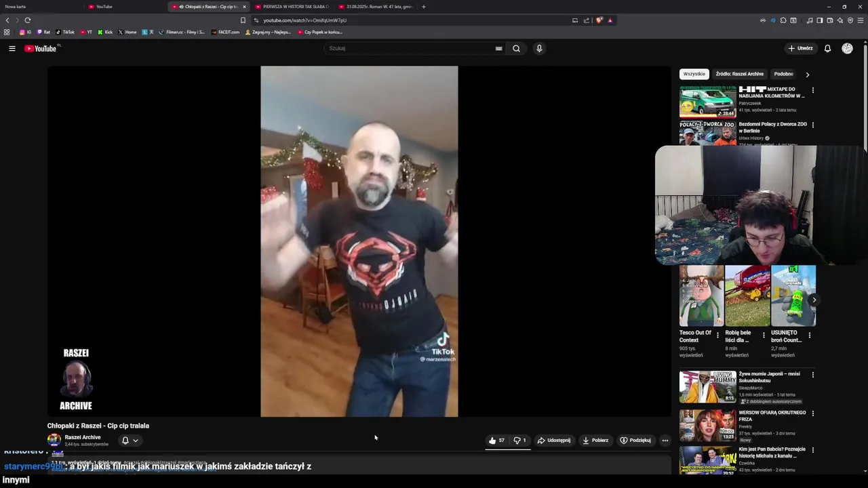The width and height of the screenshot is (868, 488).
Task: Open the HIT MIXTAPE green van thumbnail
Action: (707, 102)
